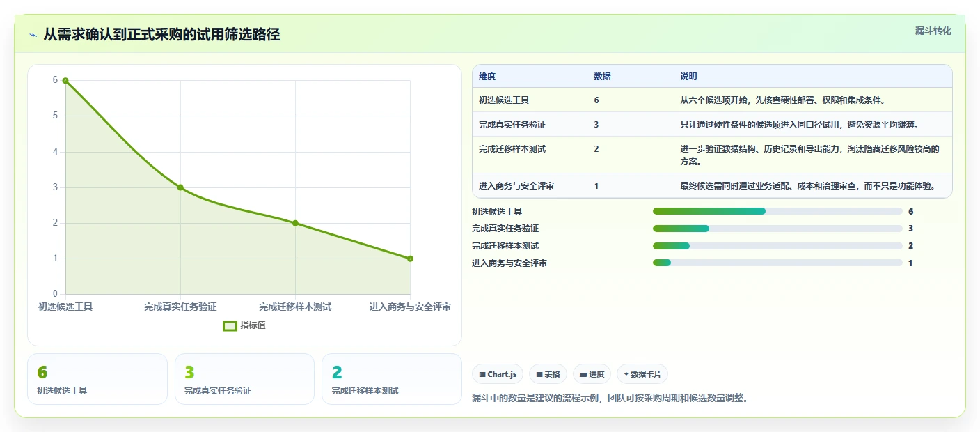Image resolution: width=980 pixels, height=432 pixels.
Task: Click the value 1 beside the last progress bar
Action: click(910, 263)
